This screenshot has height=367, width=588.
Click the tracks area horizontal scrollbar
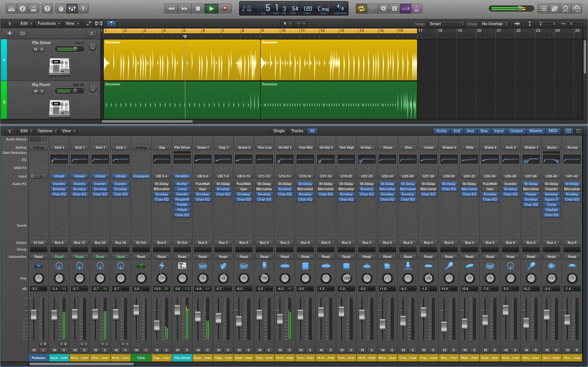click(x=147, y=121)
